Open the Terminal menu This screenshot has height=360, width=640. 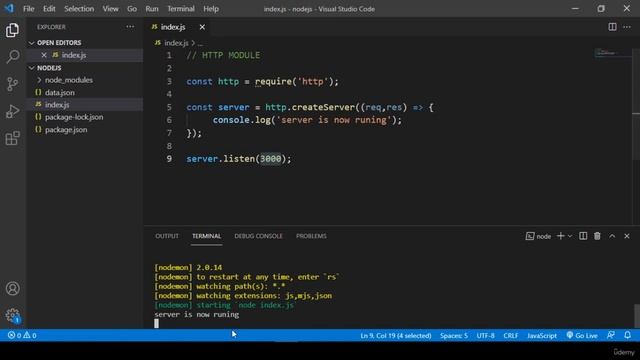click(x=181, y=9)
